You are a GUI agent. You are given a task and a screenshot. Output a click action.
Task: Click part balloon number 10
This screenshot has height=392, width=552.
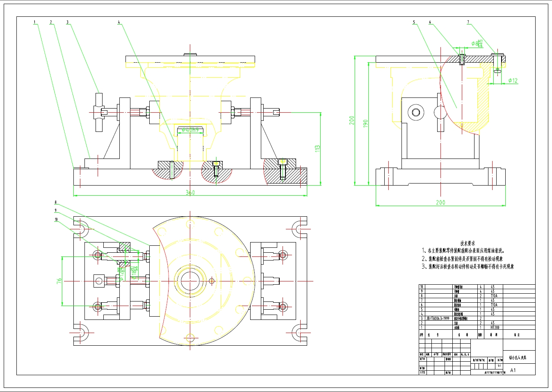coord(56,220)
